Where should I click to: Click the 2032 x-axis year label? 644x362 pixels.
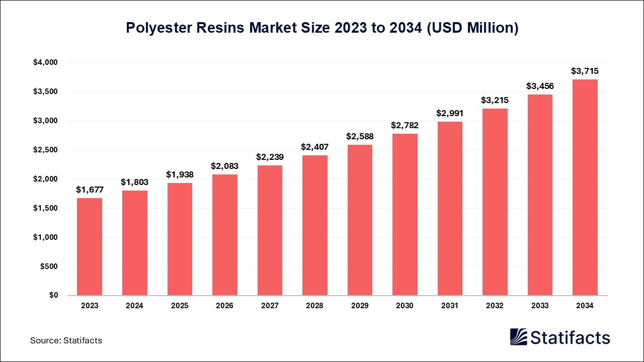click(495, 306)
